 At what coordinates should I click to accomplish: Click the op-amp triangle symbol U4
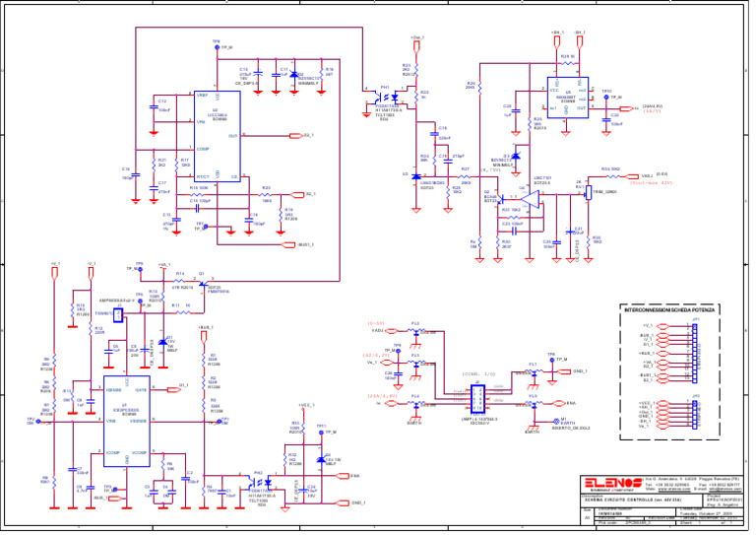tap(531, 198)
